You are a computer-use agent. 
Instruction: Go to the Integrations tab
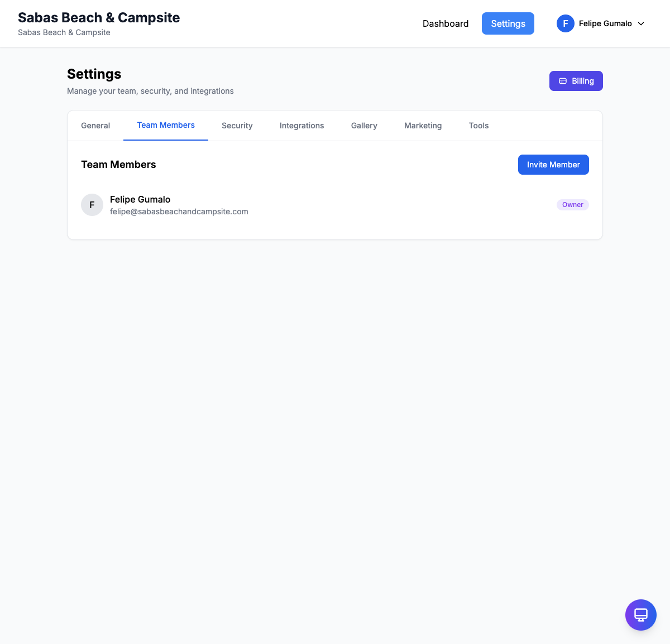click(x=301, y=126)
